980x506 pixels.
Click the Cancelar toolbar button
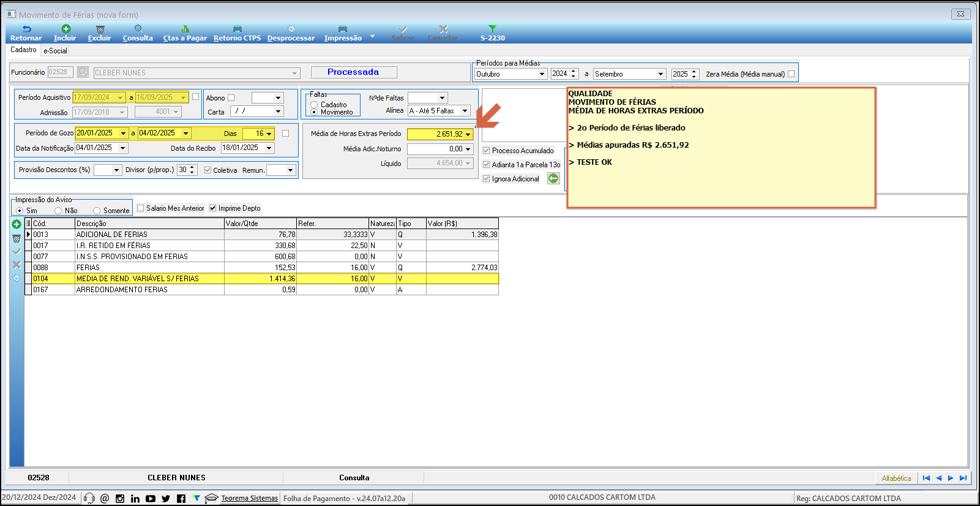(x=443, y=33)
